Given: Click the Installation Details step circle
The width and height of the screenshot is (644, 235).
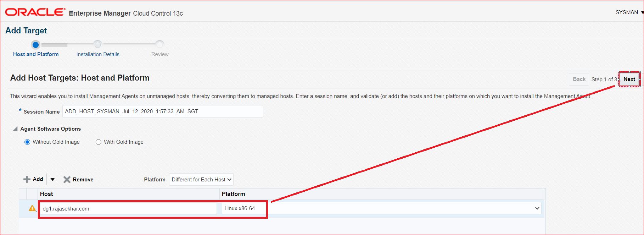Looking at the screenshot, I should pos(97,45).
